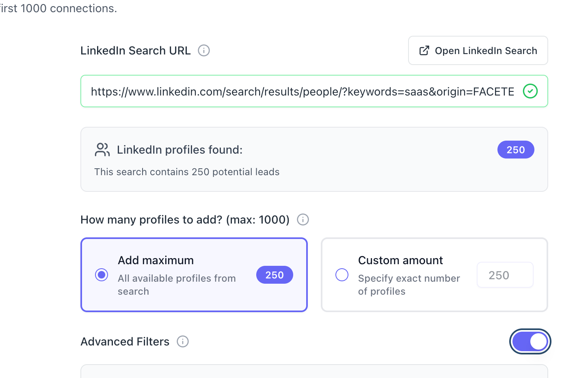Click 'This search contains 250 potential leads' text

point(187,172)
